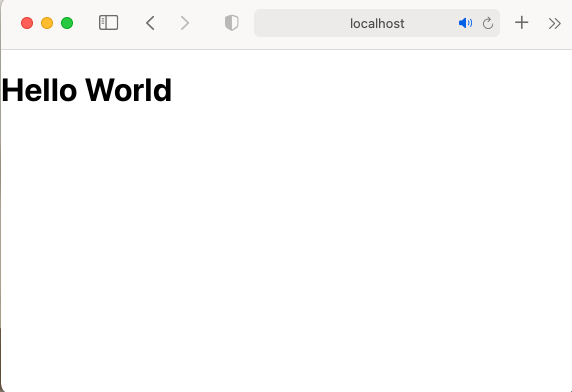Minimize the Safari window
Image resolution: width=572 pixels, height=392 pixels.
47,23
